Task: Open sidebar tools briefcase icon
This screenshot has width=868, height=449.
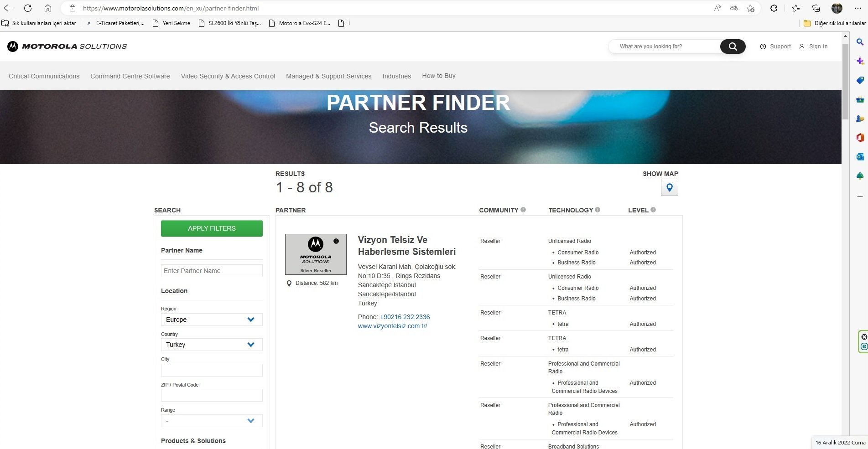Action: point(860,99)
